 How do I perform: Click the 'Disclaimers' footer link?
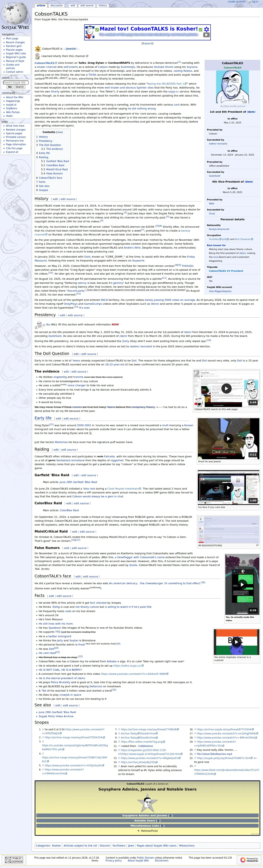162,860
